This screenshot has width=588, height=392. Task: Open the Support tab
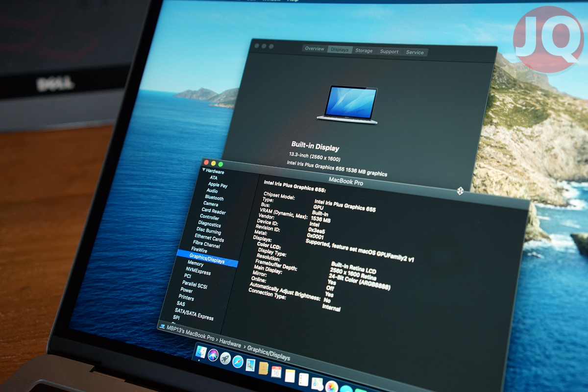click(x=389, y=51)
